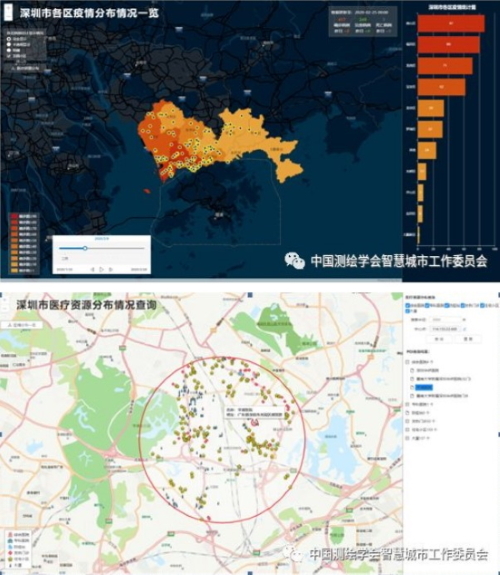Expand the second POI results category node
The height and width of the screenshot is (575, 500).
pyautogui.click(x=408, y=404)
